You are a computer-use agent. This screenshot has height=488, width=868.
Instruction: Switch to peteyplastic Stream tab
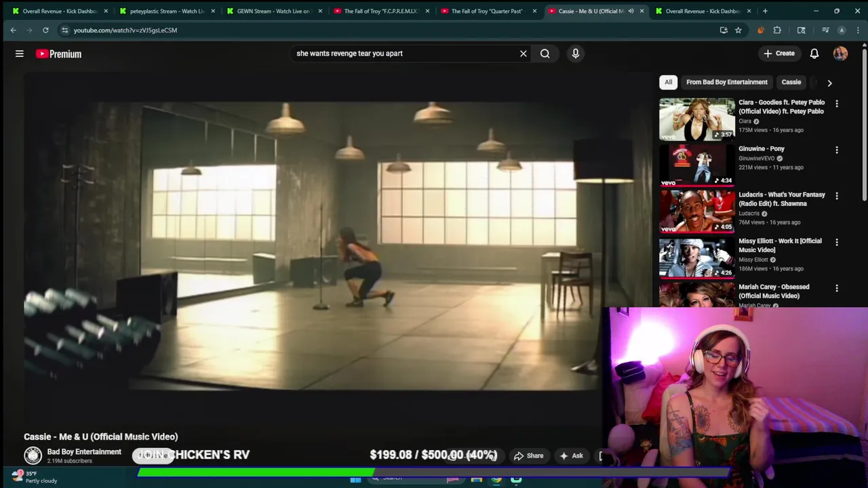(x=166, y=11)
